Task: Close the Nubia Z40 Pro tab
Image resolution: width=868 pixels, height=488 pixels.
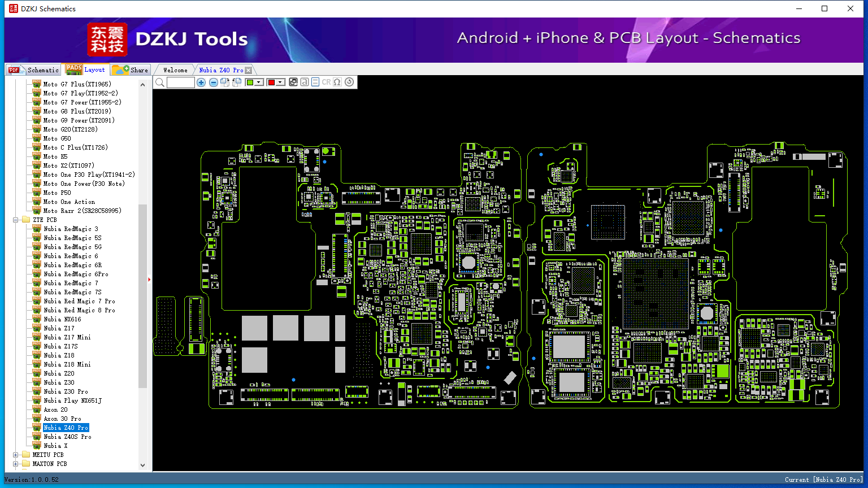Action: [x=248, y=71]
